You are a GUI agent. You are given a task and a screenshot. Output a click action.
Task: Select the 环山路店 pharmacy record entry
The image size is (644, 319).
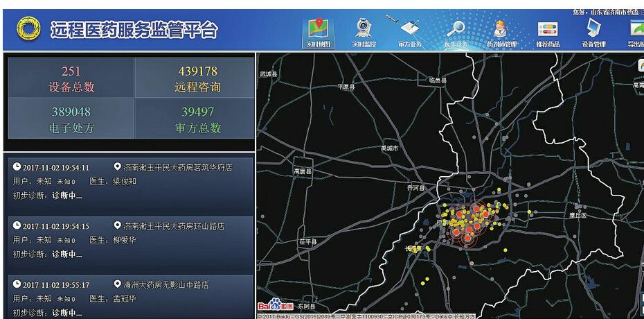tap(129, 239)
